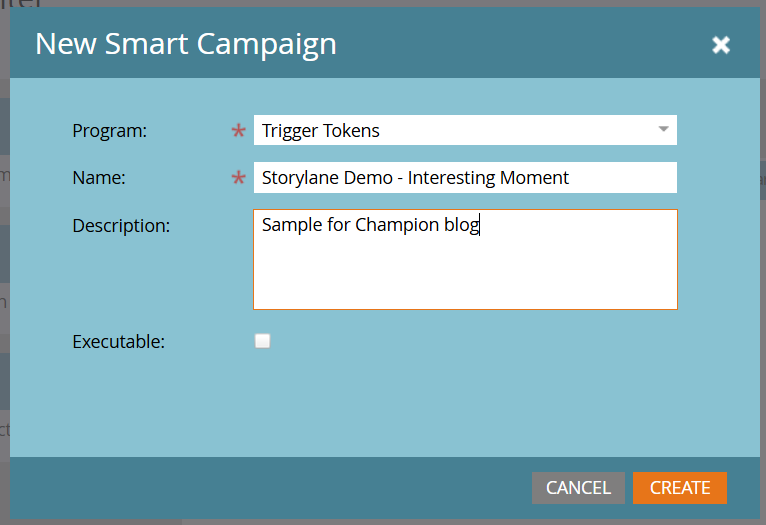Click the Sample for Champion blog text
766x525 pixels.
coord(370,225)
